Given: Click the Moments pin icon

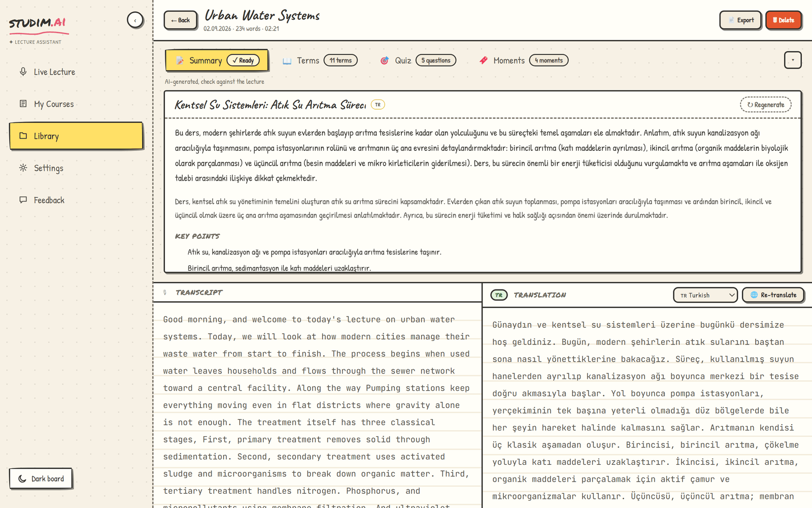Looking at the screenshot, I should tap(484, 60).
